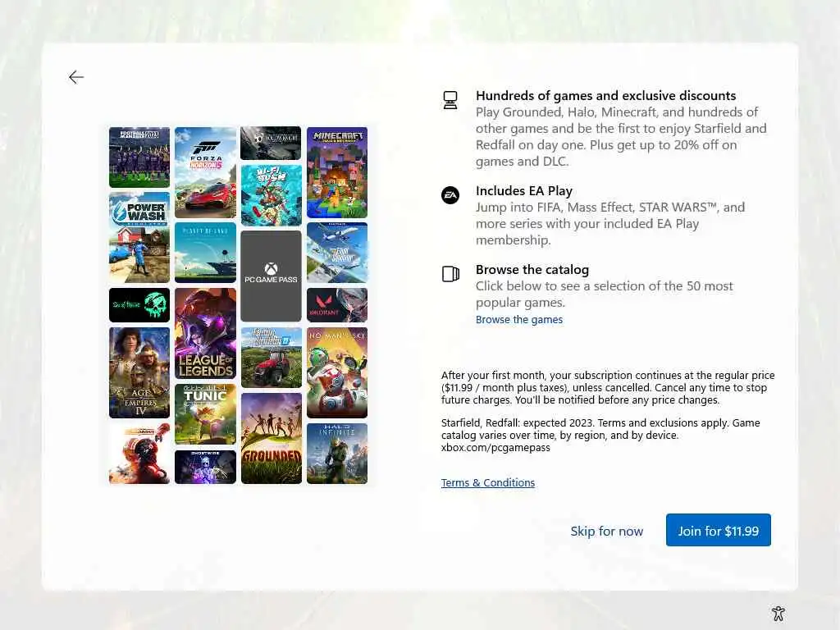Select the Microsoft Flight Simulator cover
The height and width of the screenshot is (630, 840).
click(x=337, y=253)
